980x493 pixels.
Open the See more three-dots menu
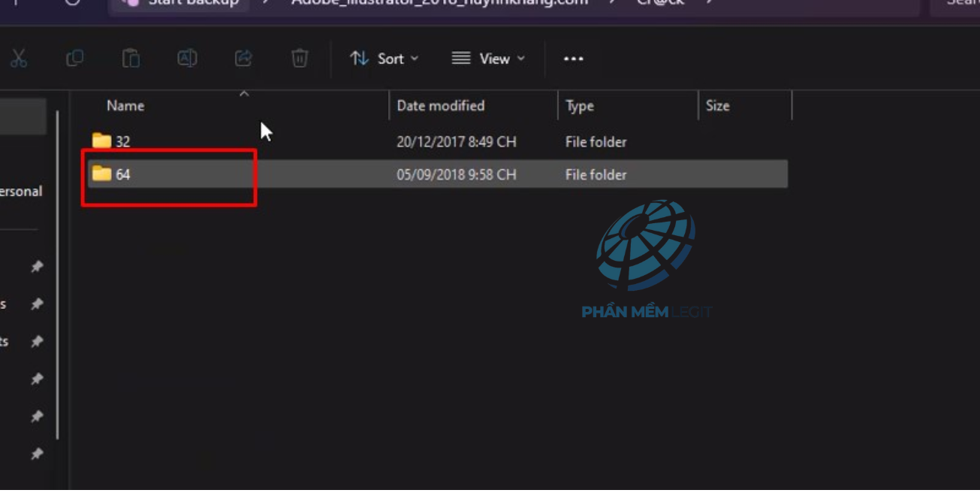coord(573,59)
